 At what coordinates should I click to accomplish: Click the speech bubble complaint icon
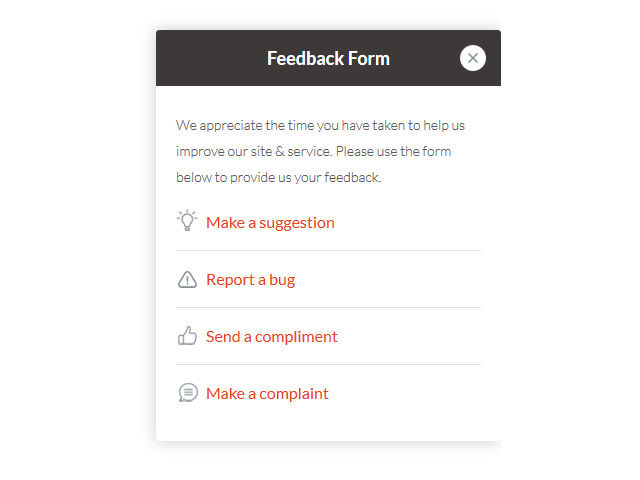click(187, 393)
